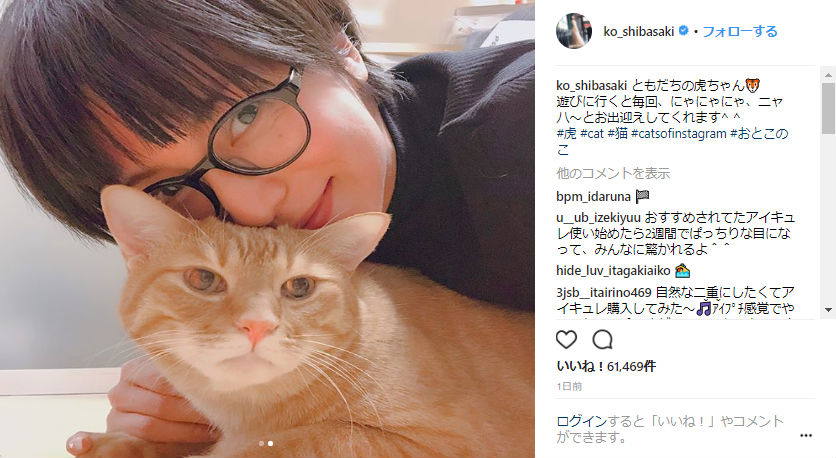Follow using the フォローする button
The image size is (836, 458).
click(x=739, y=31)
